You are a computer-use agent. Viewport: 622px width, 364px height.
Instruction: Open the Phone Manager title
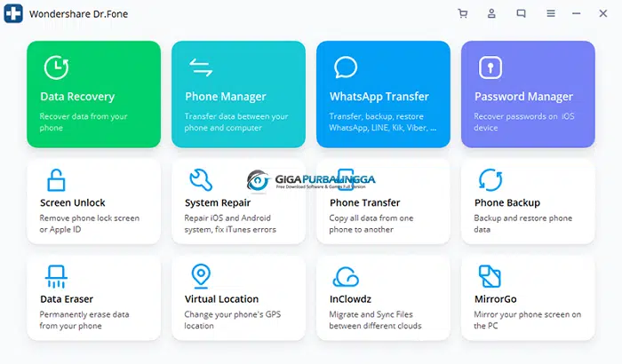[x=226, y=97]
